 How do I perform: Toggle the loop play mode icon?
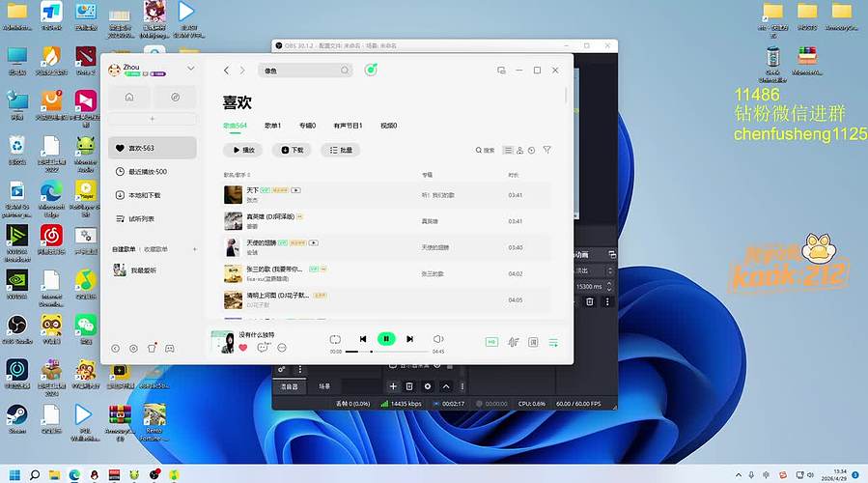click(335, 339)
